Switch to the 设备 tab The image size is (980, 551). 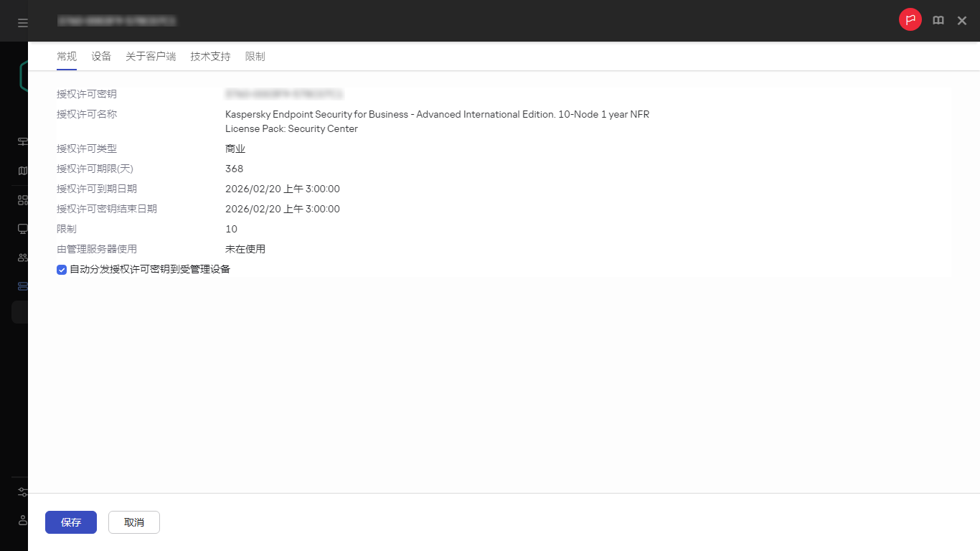tap(101, 56)
